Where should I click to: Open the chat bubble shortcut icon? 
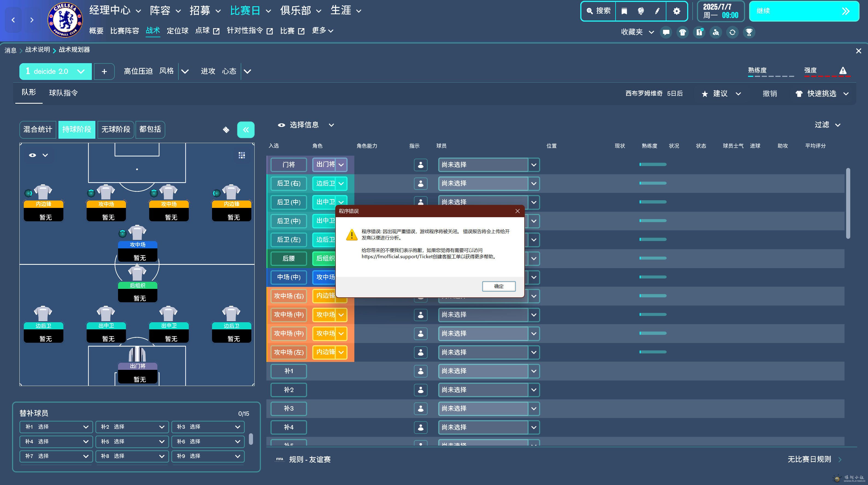click(x=666, y=32)
